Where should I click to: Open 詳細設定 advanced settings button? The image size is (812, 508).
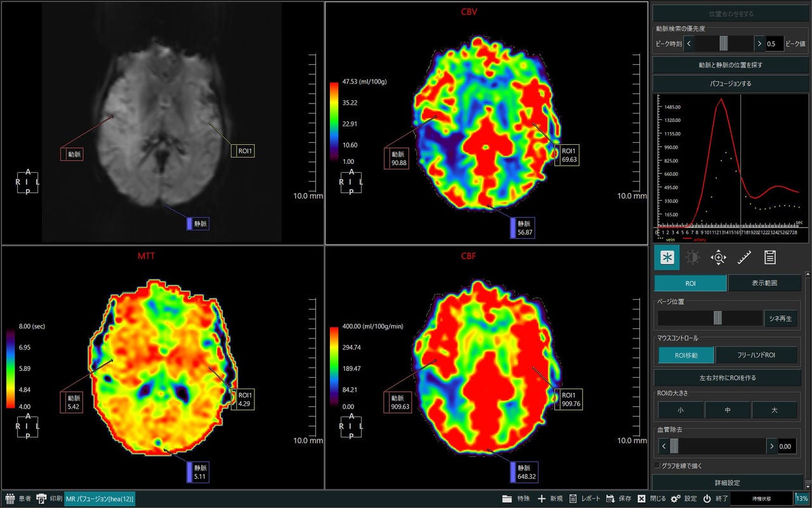click(727, 483)
